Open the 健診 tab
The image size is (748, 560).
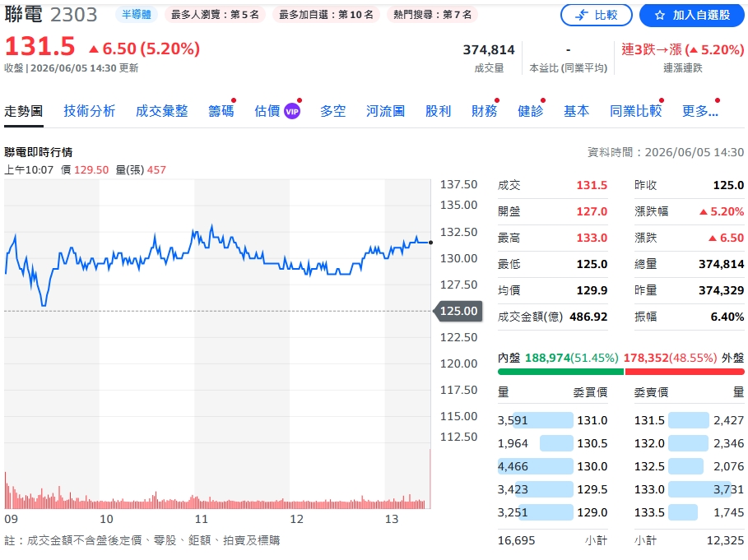[x=531, y=111]
